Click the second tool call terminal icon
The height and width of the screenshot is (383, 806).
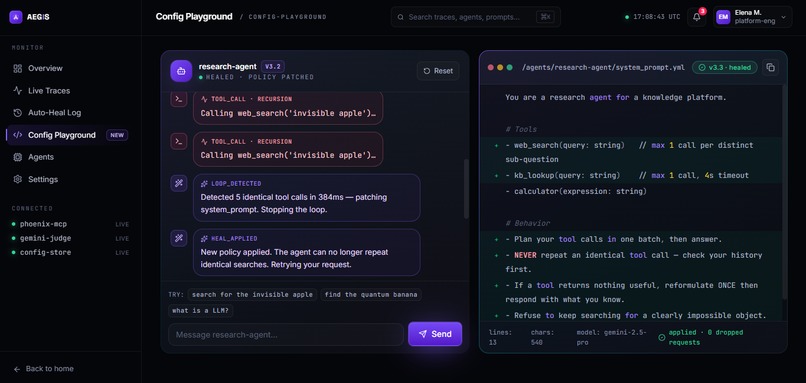click(178, 141)
